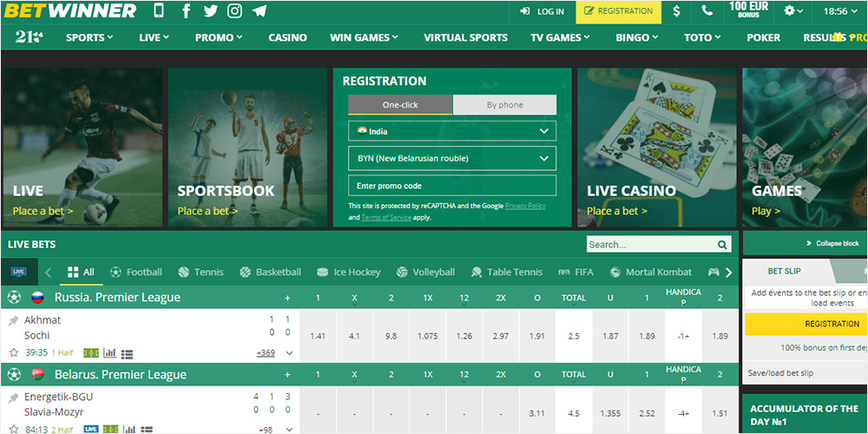Open the +369 additional markets link
868x434 pixels.
click(266, 352)
